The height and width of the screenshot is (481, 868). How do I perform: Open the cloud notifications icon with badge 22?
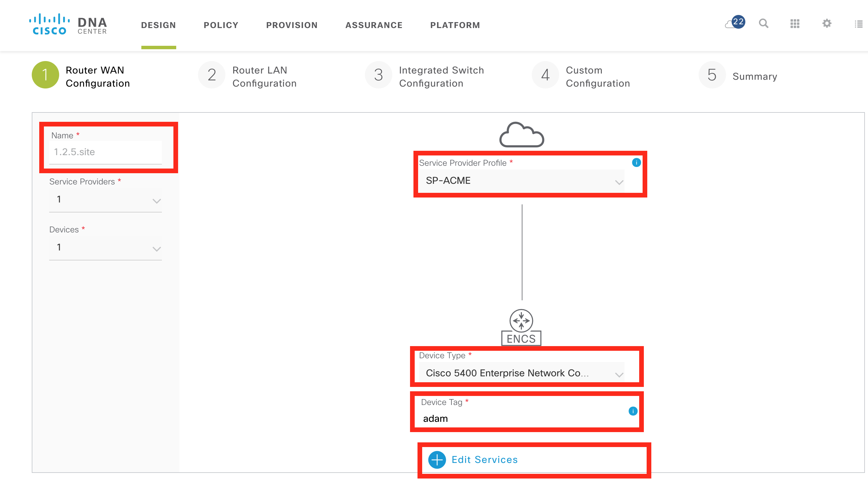pos(735,23)
